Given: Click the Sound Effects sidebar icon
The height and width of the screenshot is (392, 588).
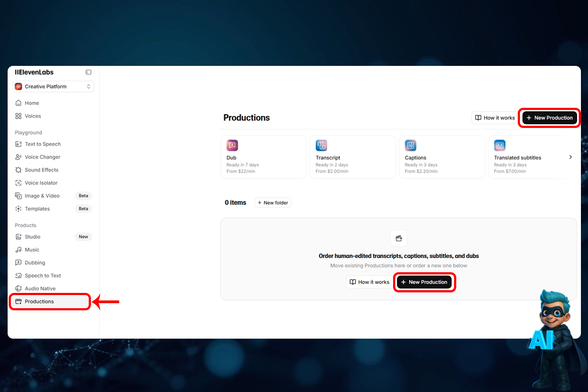Looking at the screenshot, I should point(19,170).
